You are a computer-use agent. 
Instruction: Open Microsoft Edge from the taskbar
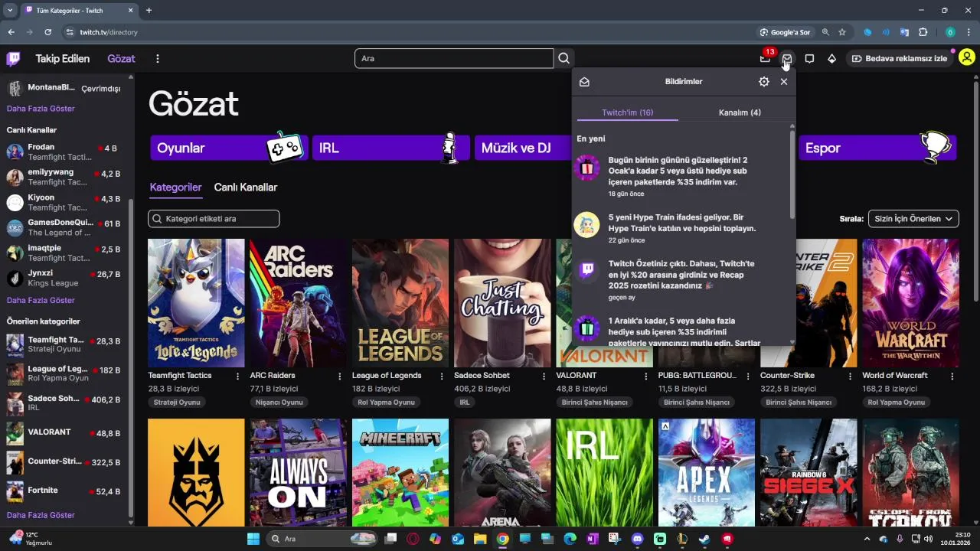(570, 539)
